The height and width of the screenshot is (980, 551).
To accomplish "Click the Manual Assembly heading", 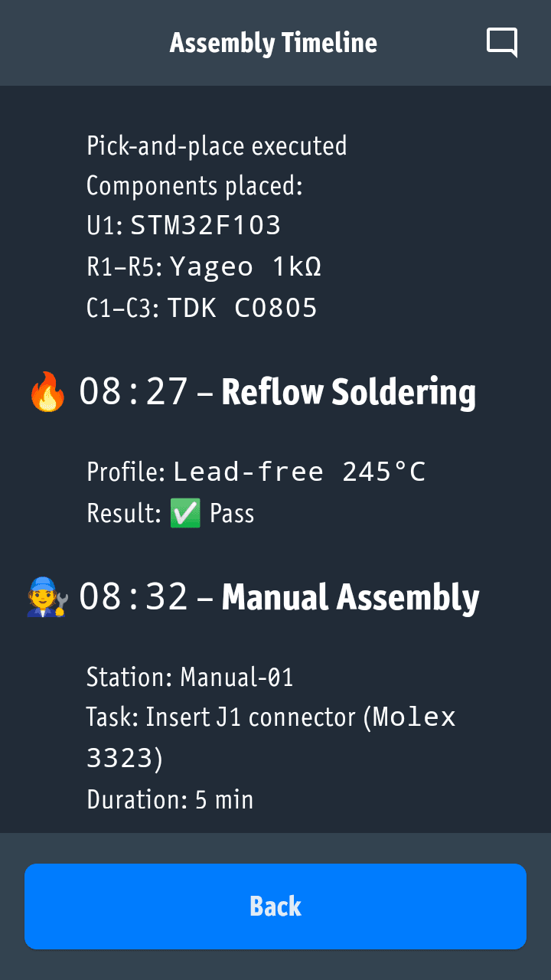I will point(350,597).
